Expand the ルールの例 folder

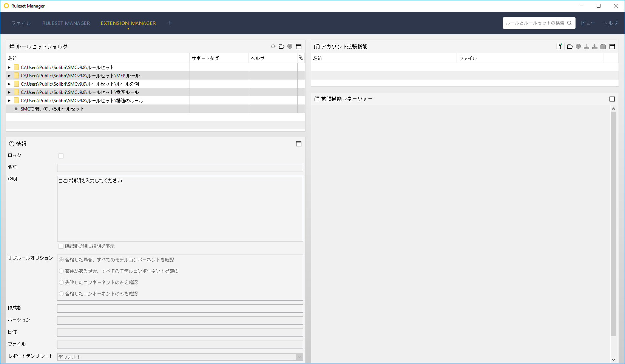pyautogui.click(x=9, y=84)
